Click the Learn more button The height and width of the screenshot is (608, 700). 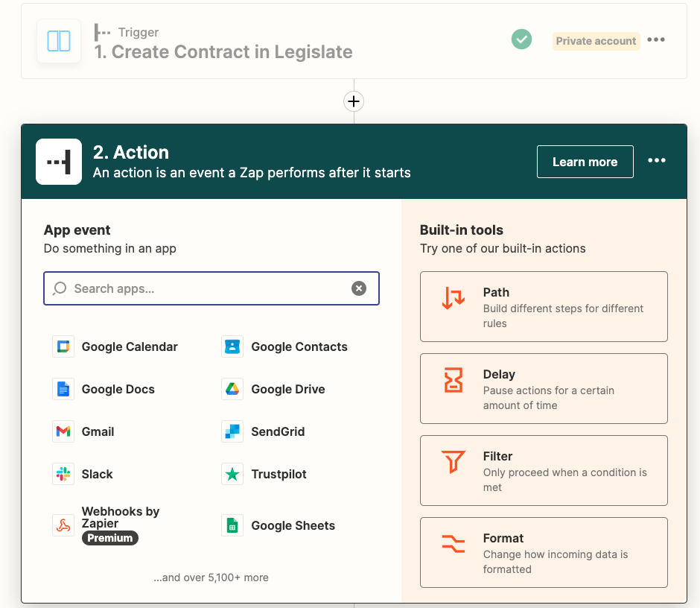585,162
